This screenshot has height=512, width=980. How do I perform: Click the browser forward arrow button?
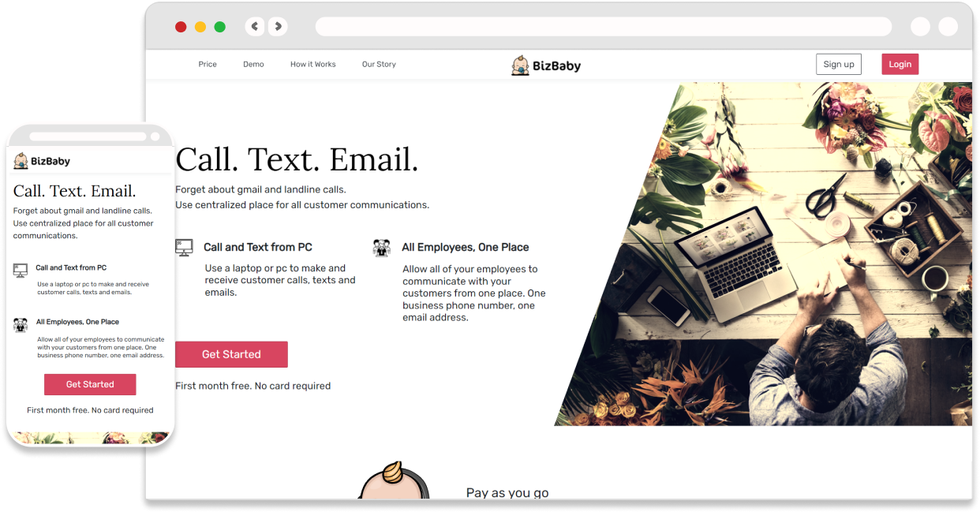coord(278,27)
